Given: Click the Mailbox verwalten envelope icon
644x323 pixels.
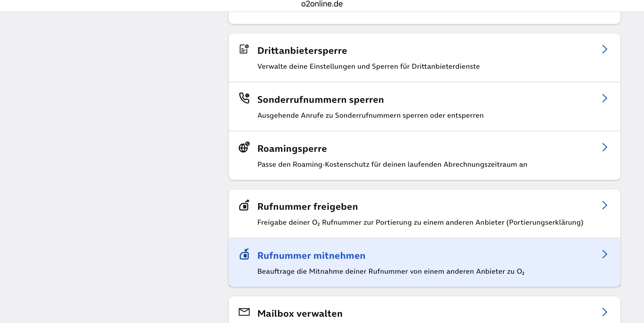Looking at the screenshot, I should (244, 312).
